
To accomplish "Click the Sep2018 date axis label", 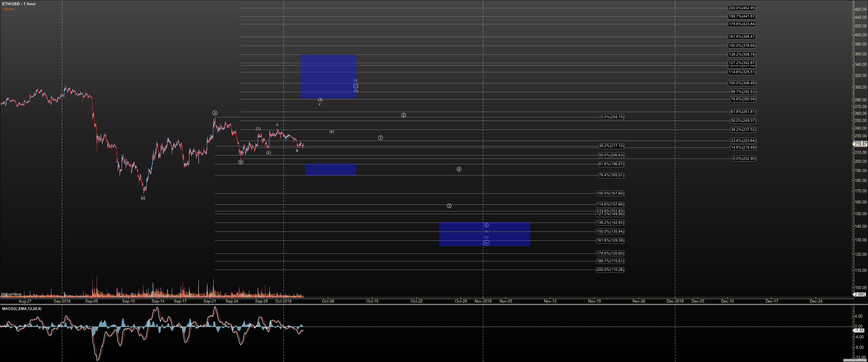I will click(62, 301).
